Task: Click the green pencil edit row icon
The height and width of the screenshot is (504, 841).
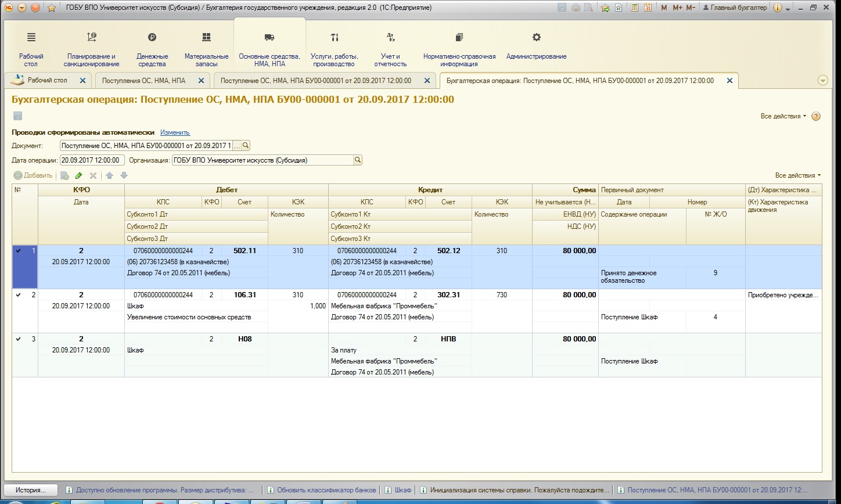Action: 79,175
